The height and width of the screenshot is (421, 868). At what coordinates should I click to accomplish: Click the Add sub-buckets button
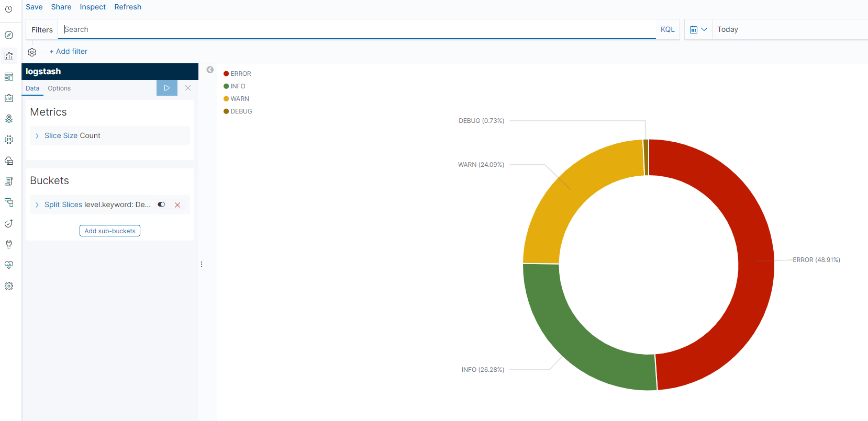click(x=110, y=231)
